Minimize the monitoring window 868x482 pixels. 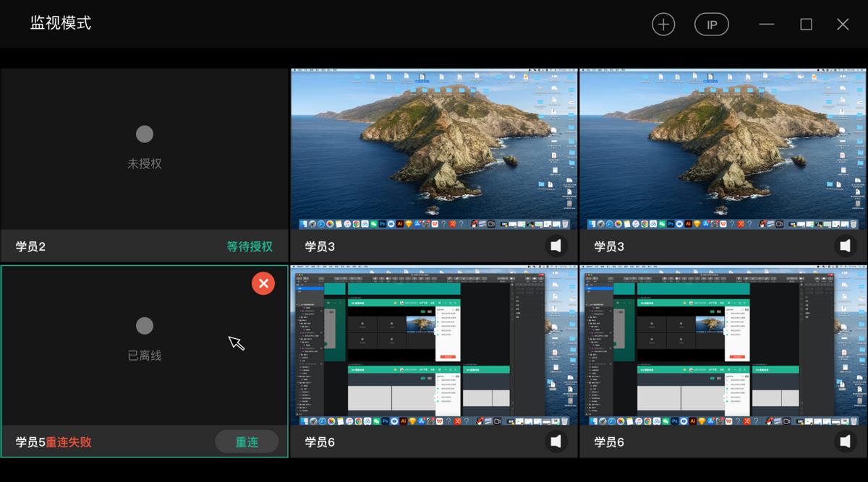(767, 25)
